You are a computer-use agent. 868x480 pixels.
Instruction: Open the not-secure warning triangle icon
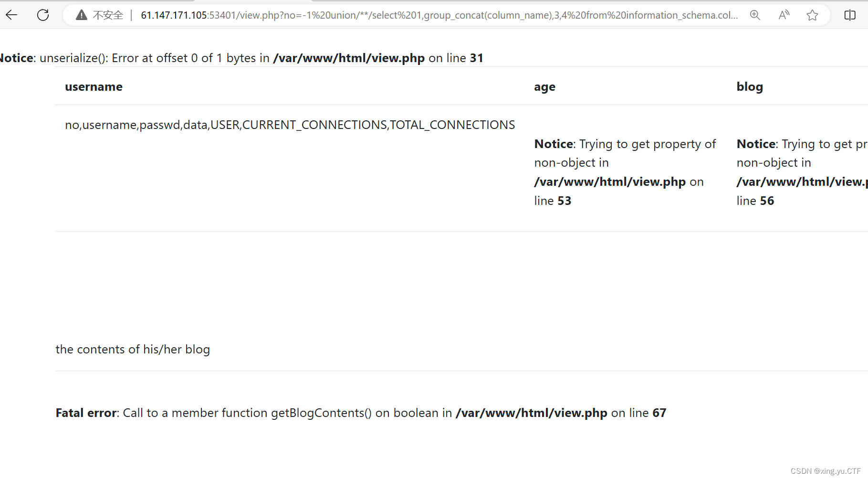[82, 15]
